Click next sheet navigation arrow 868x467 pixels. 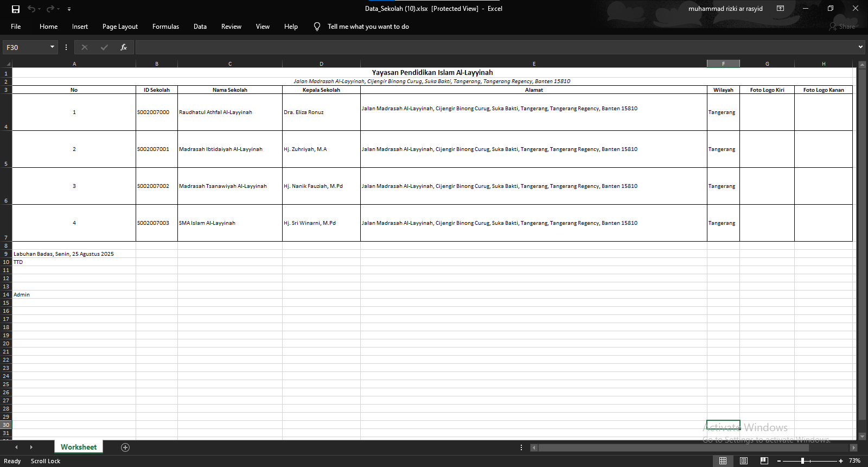31,447
